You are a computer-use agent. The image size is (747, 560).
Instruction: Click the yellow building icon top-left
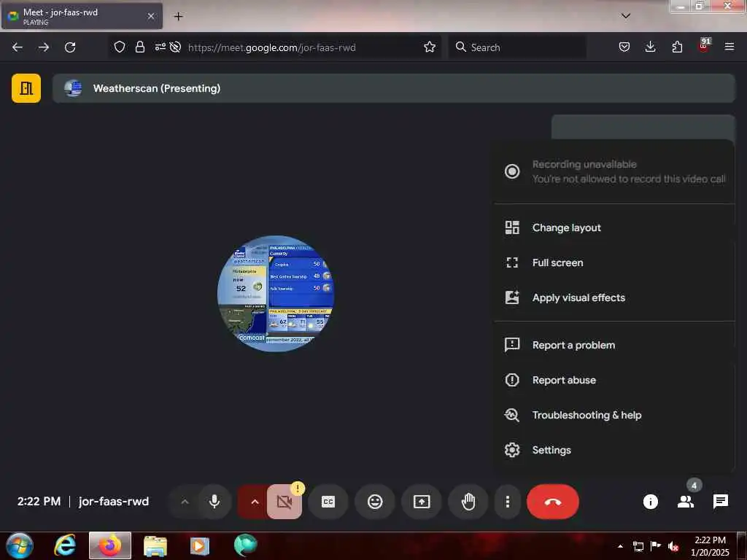pyautogui.click(x=26, y=88)
